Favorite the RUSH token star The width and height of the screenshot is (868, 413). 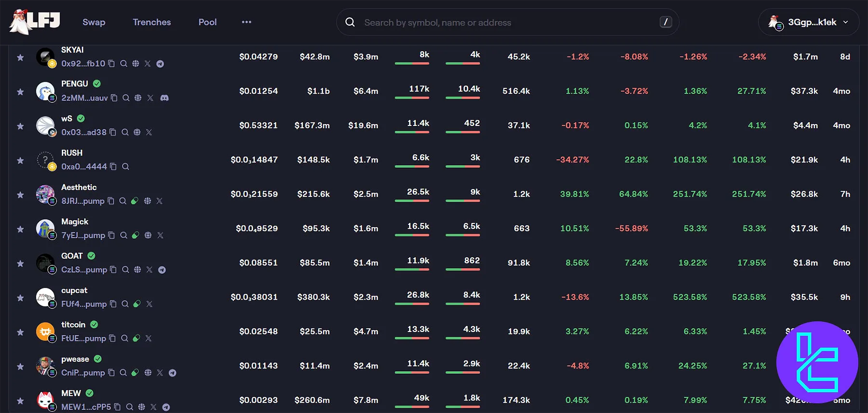pyautogui.click(x=20, y=160)
